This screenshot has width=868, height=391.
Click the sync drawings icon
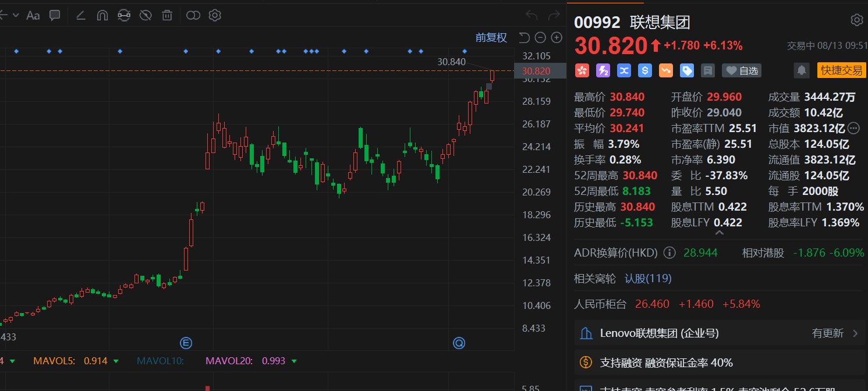click(123, 16)
